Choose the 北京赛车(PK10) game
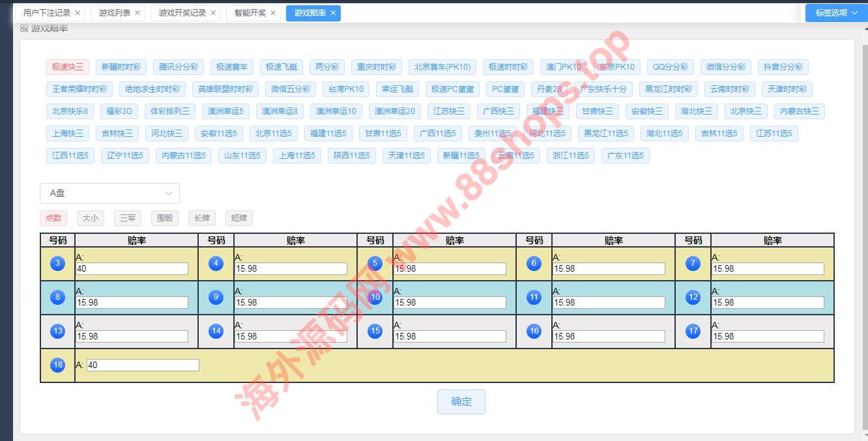This screenshot has width=868, height=441. 442,67
